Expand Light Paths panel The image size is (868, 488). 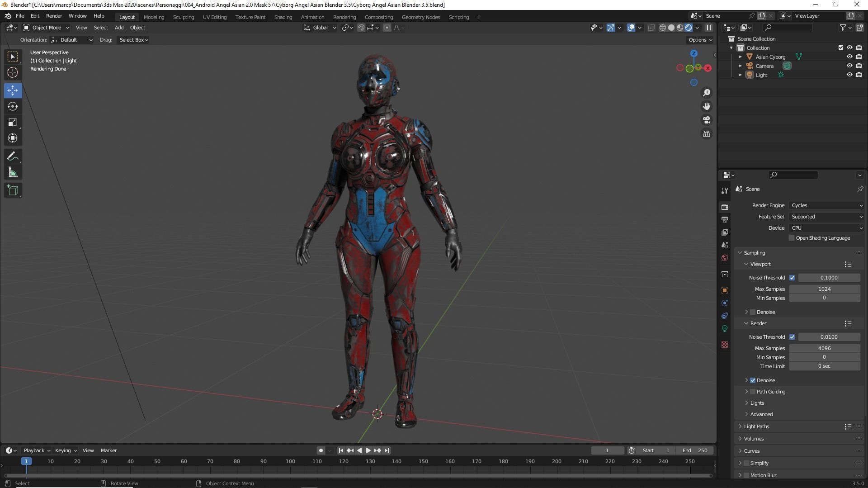756,426
